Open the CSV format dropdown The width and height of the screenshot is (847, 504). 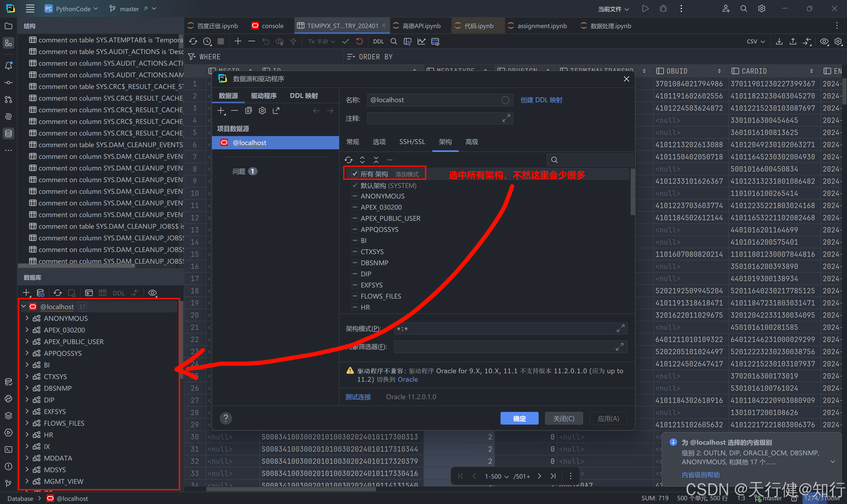click(755, 42)
